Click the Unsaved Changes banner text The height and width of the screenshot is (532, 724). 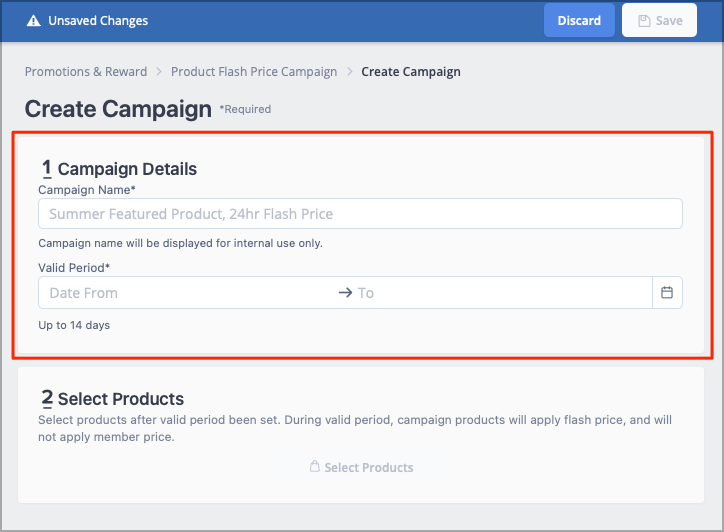pos(98,21)
